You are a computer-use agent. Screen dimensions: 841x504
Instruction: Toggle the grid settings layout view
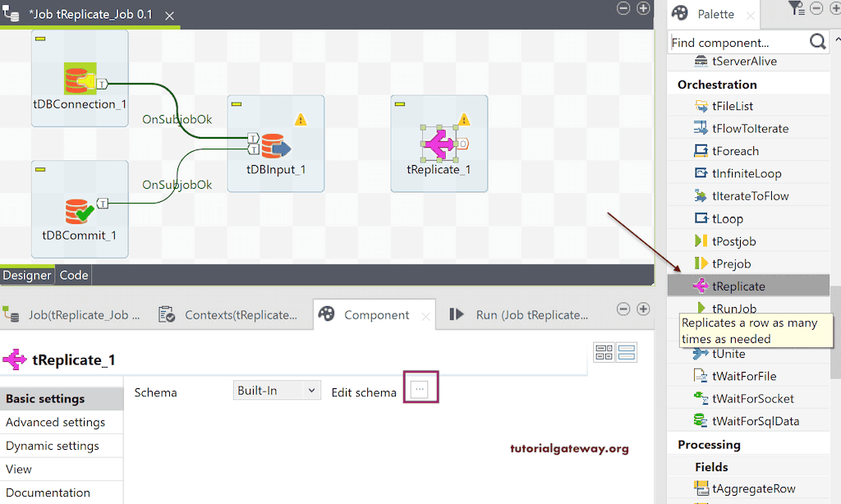pos(604,351)
